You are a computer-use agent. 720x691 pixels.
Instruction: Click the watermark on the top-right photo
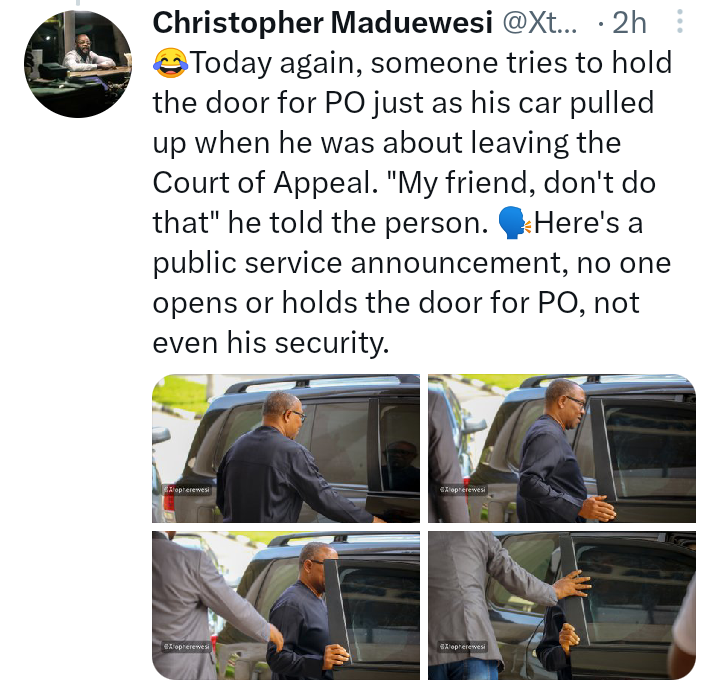(x=463, y=489)
